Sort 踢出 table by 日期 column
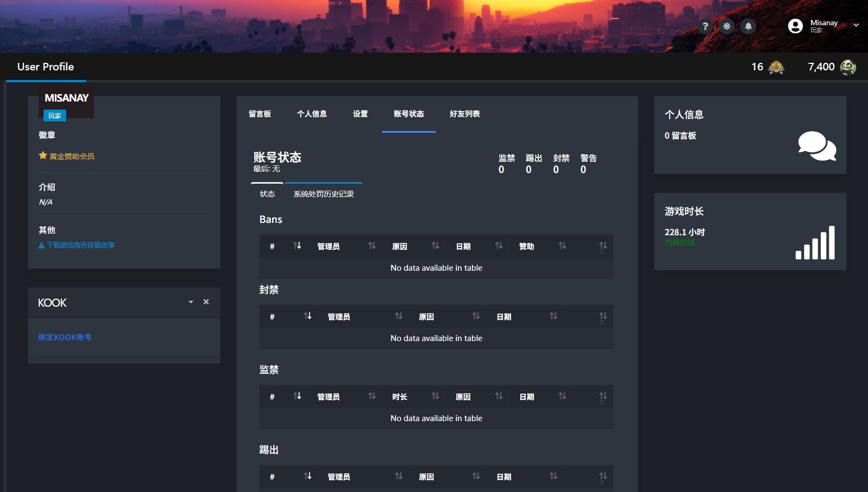Viewport: 868px width, 492px height. [x=525, y=476]
